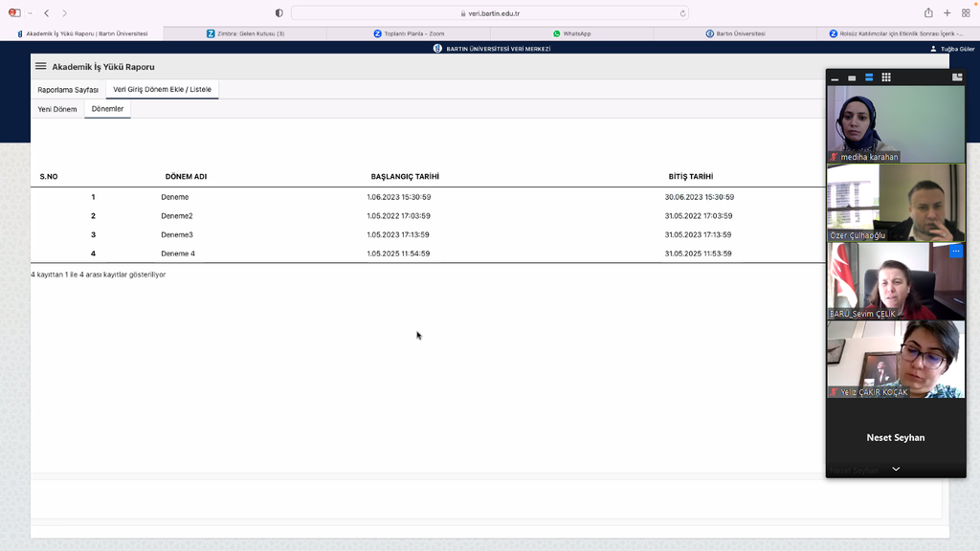
Task: Open more options on the Sevim ÇELİK video
Action: [x=955, y=252]
